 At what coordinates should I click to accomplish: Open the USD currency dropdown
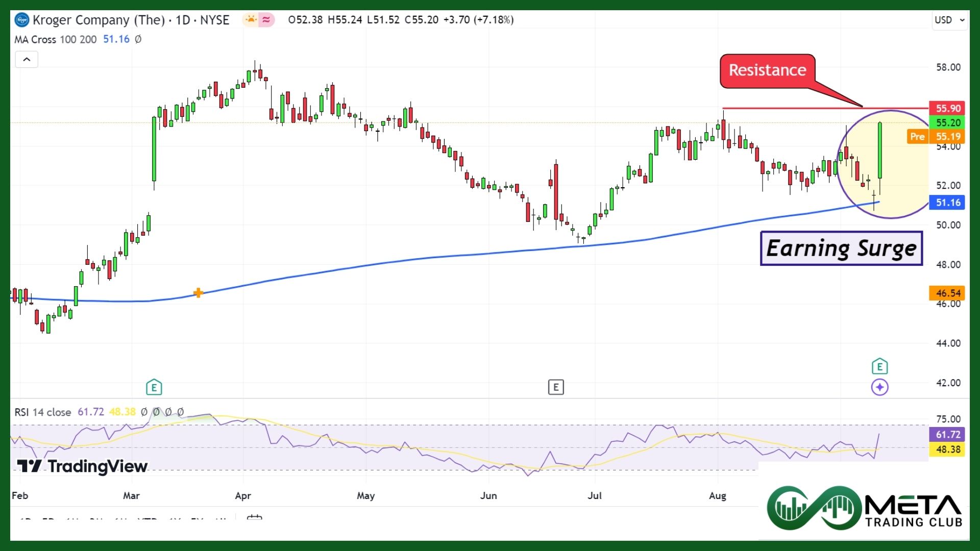[950, 20]
